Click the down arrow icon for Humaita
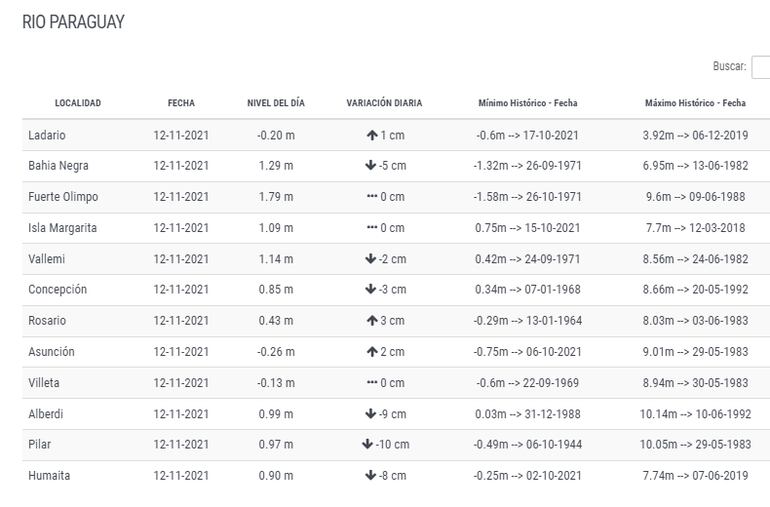 click(370, 476)
